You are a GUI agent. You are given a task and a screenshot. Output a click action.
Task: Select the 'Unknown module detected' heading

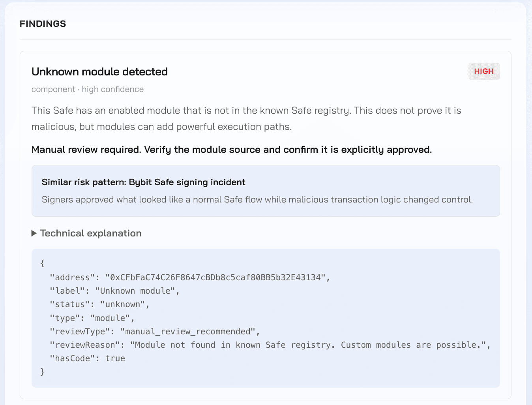[x=99, y=71]
